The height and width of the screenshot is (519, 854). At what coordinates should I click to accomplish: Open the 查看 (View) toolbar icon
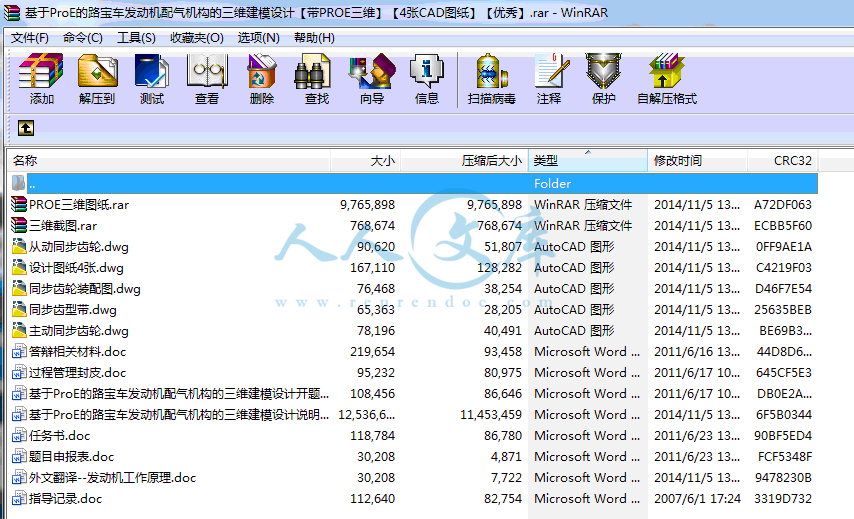pyautogui.click(x=207, y=71)
